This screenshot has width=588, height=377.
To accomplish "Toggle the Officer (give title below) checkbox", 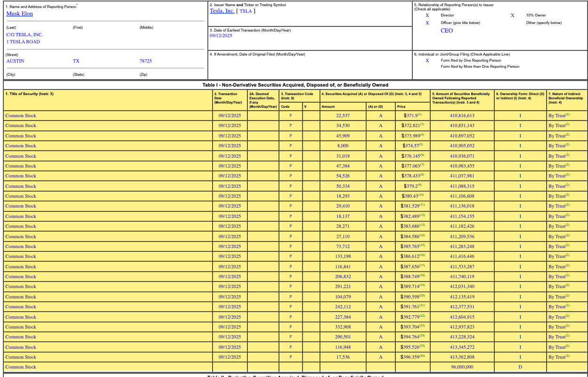I will (427, 23).
